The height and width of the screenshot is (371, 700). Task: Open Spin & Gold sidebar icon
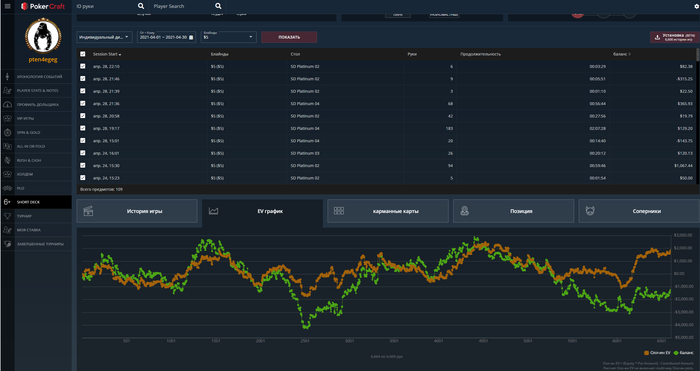pyautogui.click(x=7, y=133)
